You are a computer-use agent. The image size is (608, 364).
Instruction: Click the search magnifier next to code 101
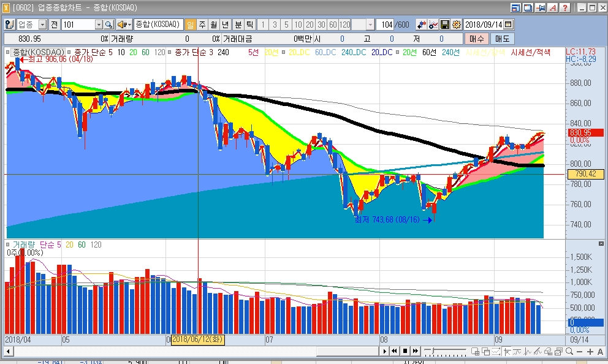pyautogui.click(x=109, y=25)
